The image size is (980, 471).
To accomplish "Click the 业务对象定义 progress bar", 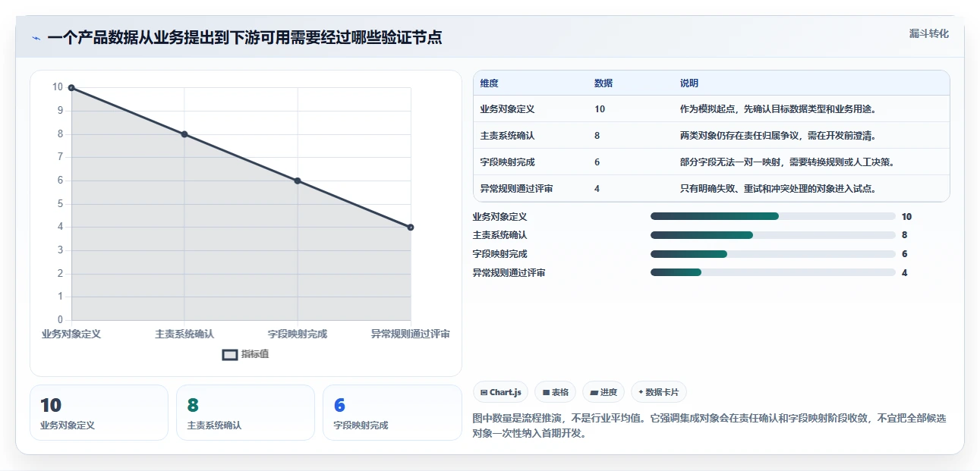I will 773,217.
